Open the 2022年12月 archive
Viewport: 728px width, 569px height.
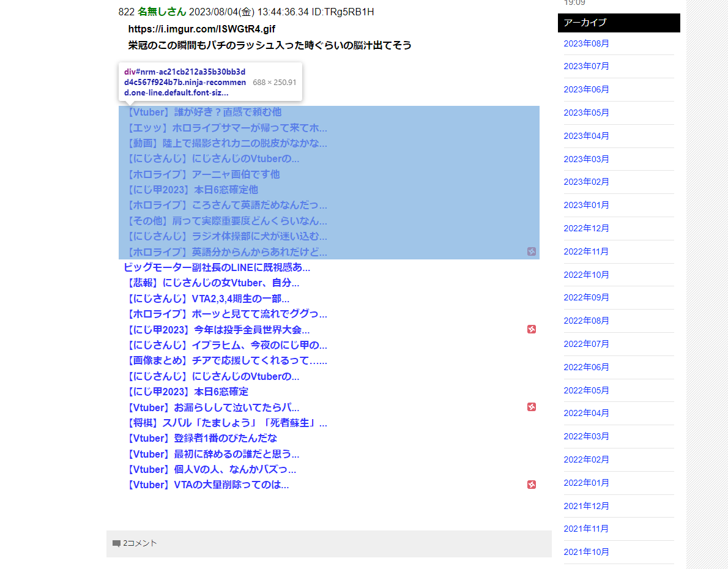pyautogui.click(x=585, y=228)
